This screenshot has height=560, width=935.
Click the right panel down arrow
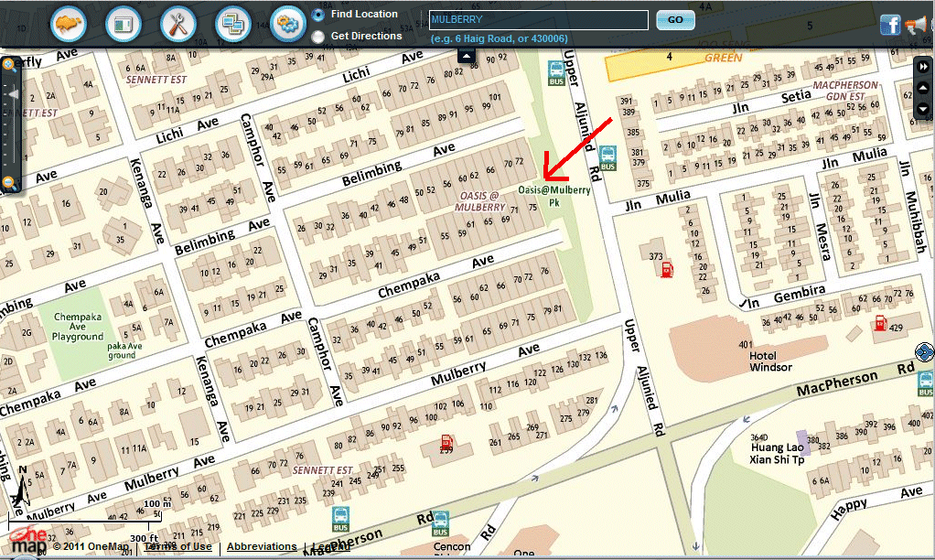click(x=924, y=110)
